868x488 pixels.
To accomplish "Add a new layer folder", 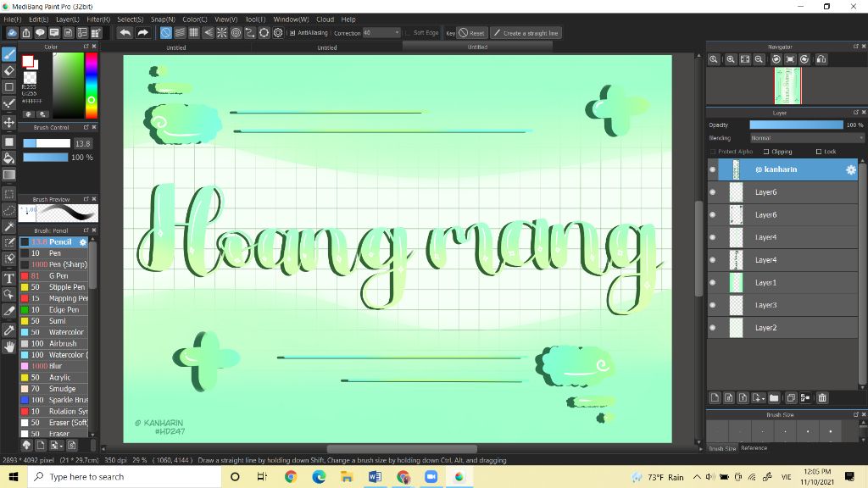I will point(774,398).
